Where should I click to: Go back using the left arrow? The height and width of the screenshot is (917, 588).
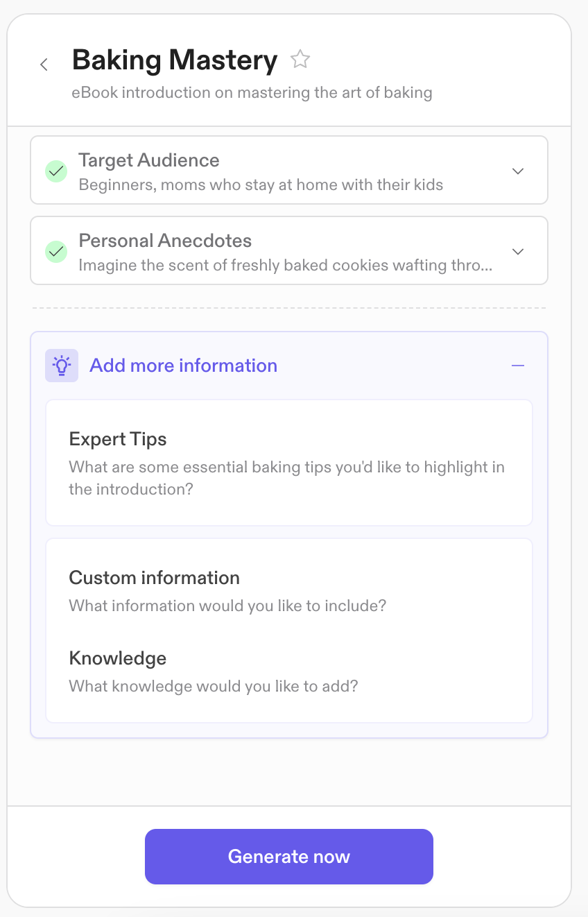point(44,65)
